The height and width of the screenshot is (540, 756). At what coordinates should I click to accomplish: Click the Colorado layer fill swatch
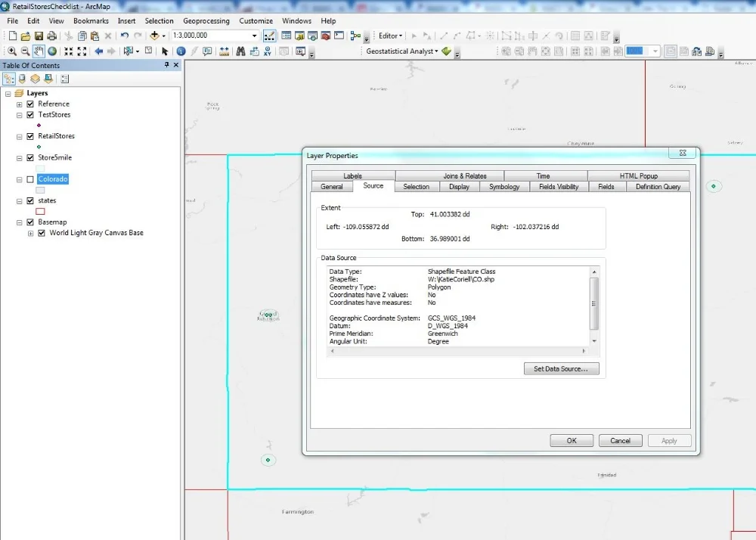click(41, 190)
